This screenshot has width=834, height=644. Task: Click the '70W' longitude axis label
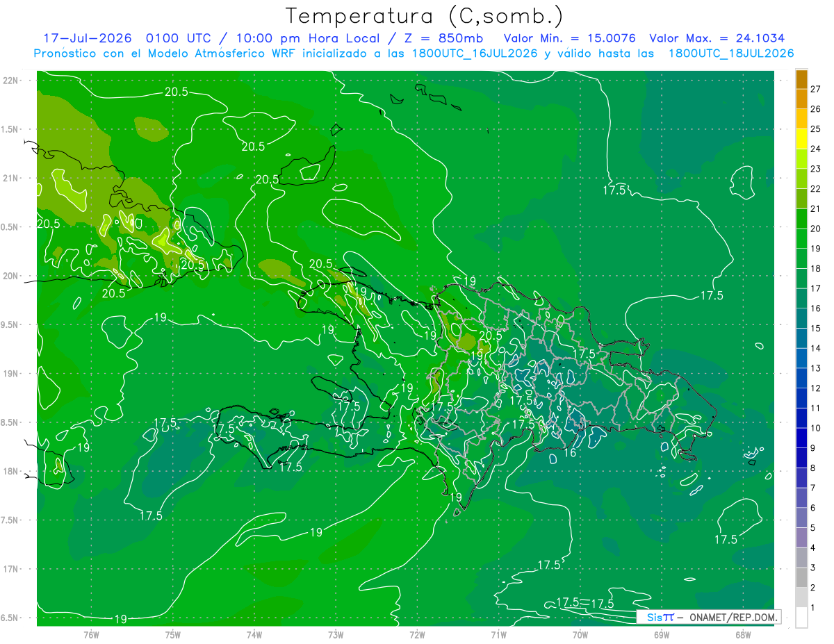pos(580,634)
